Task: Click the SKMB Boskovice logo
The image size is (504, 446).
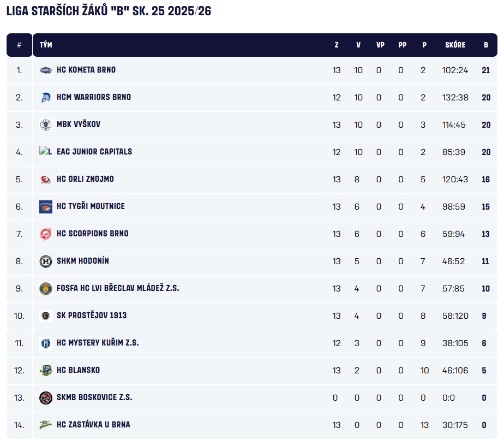Action: tap(46, 397)
